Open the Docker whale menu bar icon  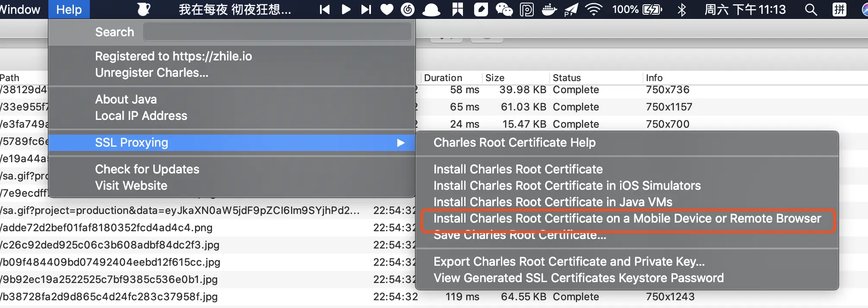click(x=549, y=9)
